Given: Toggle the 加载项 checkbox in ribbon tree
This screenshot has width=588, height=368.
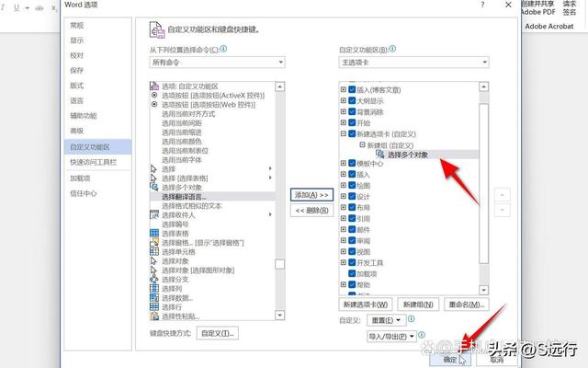Looking at the screenshot, I should [352, 273].
